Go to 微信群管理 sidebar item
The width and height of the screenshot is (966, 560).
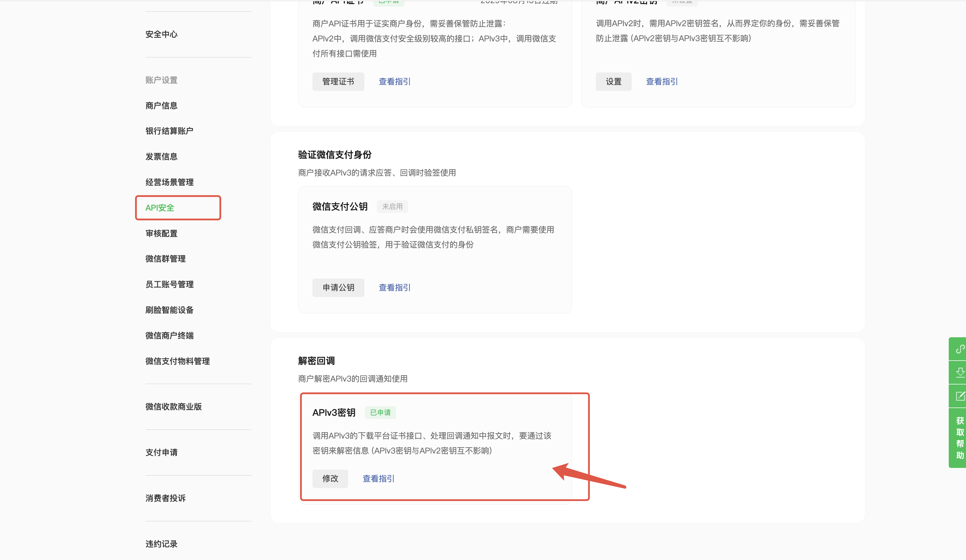coord(166,259)
